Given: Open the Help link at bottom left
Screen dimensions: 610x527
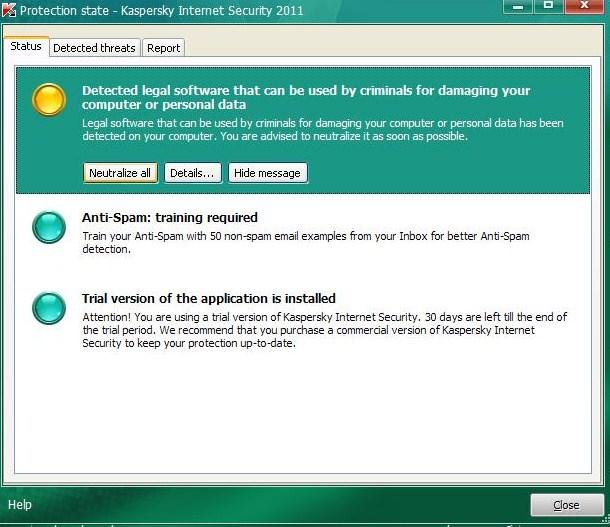Looking at the screenshot, I should click(20, 504).
